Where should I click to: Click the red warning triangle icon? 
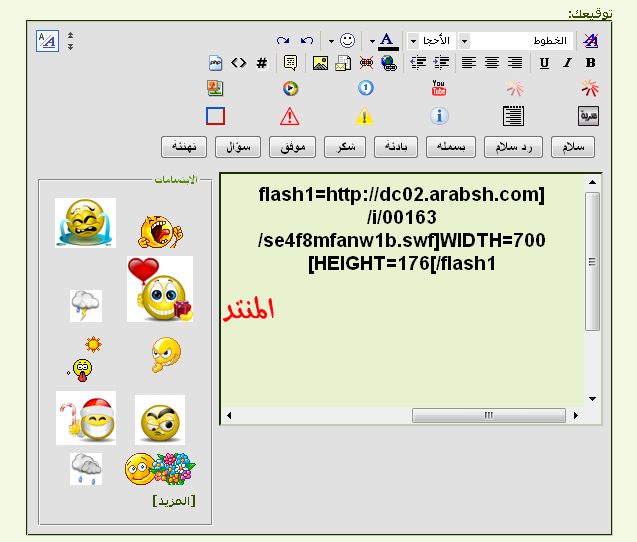tap(290, 116)
